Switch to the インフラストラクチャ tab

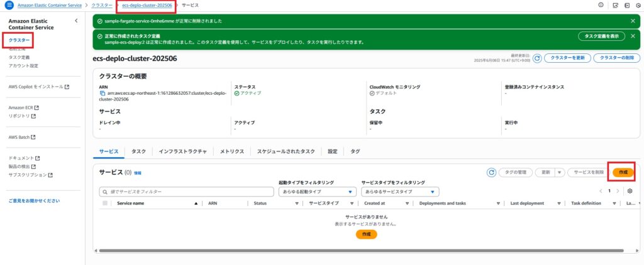click(x=183, y=151)
